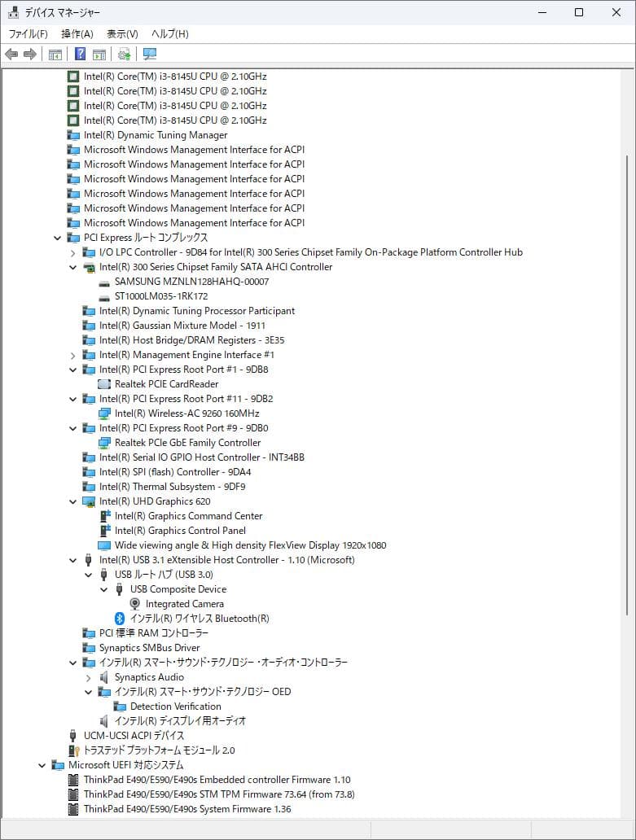This screenshot has width=636, height=840.
Task: Expand the I/O LPC Controller - 9D84 node
Action: pos(72,252)
